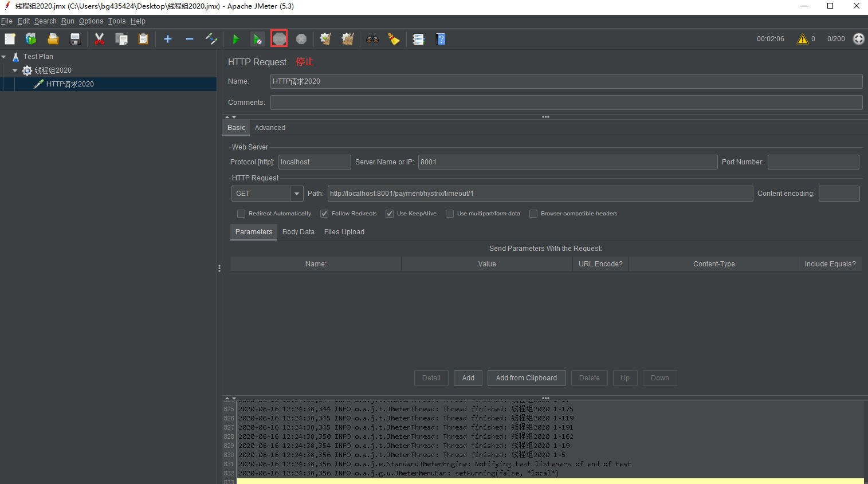Click the Name field containing HTTP请求2020
Viewport: 868px width, 484px height.
[566, 81]
